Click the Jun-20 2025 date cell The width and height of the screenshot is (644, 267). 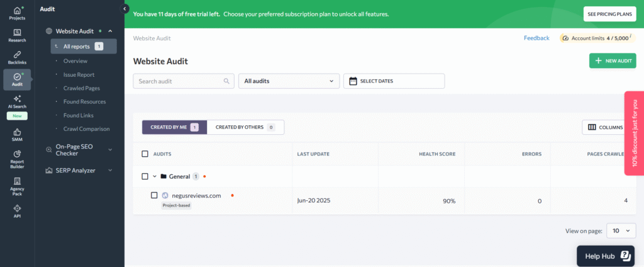tap(314, 201)
